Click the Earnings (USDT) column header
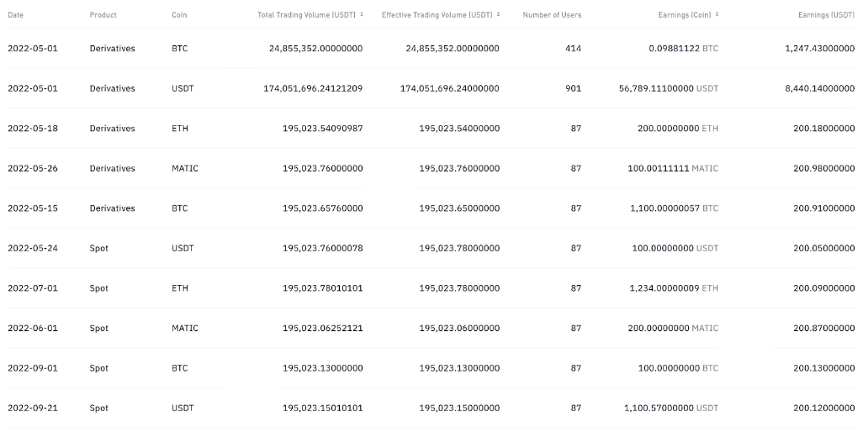This screenshot has width=868, height=432. [826, 15]
